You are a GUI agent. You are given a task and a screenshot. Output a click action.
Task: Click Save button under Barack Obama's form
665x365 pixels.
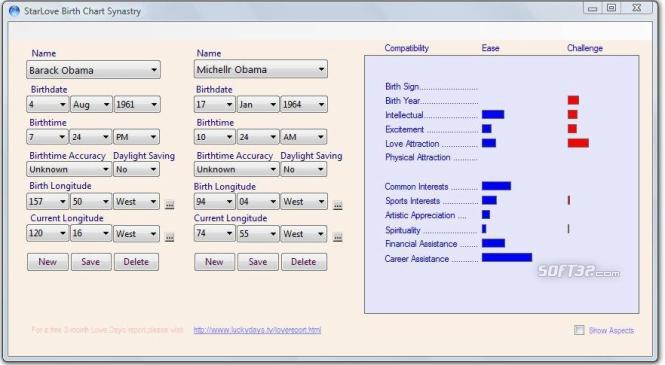[x=91, y=262]
